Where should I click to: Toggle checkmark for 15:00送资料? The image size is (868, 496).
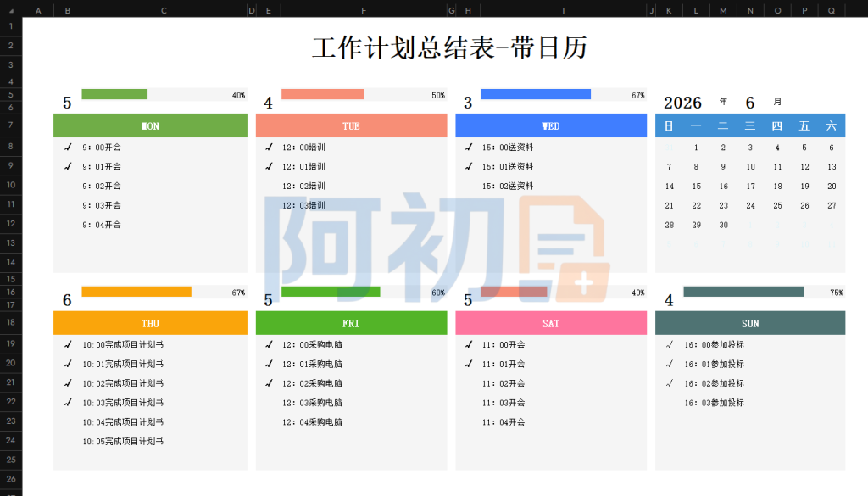pos(468,148)
